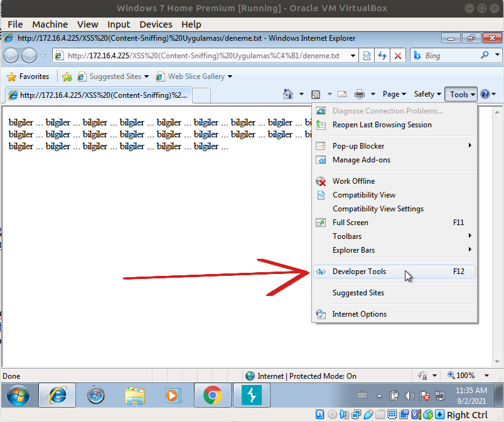Open the Tools menu dropdown
This screenshot has width=504, height=422.
(x=461, y=94)
